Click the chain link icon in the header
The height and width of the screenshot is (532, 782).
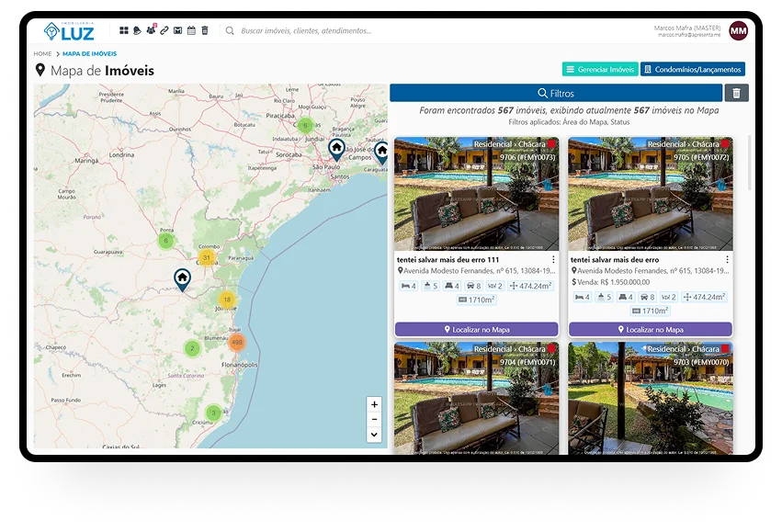164,30
